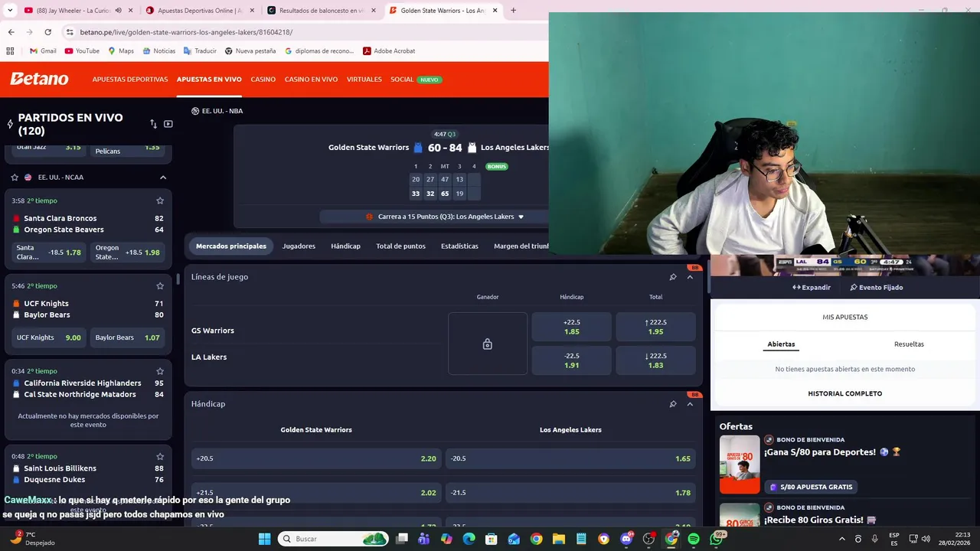Switch to Resueltas bets tab
Image resolution: width=980 pixels, height=551 pixels.
[909, 344]
